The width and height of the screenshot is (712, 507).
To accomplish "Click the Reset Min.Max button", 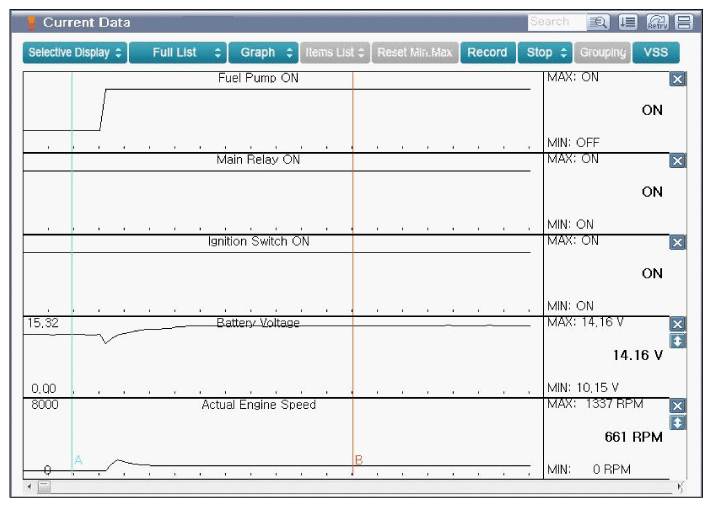I will click(415, 53).
